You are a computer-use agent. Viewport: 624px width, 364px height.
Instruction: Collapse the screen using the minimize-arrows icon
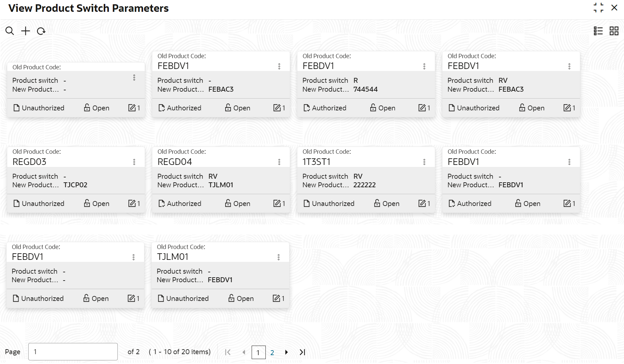click(598, 8)
